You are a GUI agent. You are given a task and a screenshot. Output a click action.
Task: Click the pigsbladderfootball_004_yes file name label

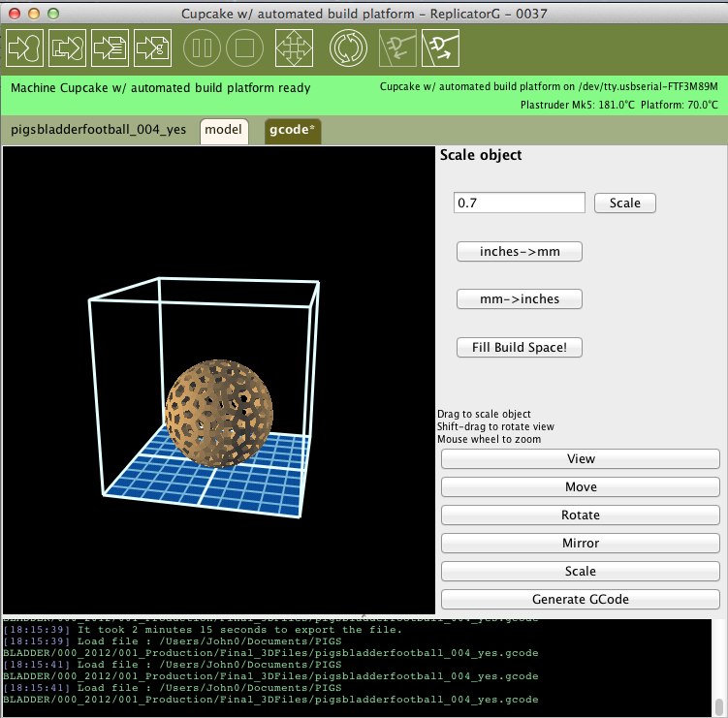coord(99,130)
